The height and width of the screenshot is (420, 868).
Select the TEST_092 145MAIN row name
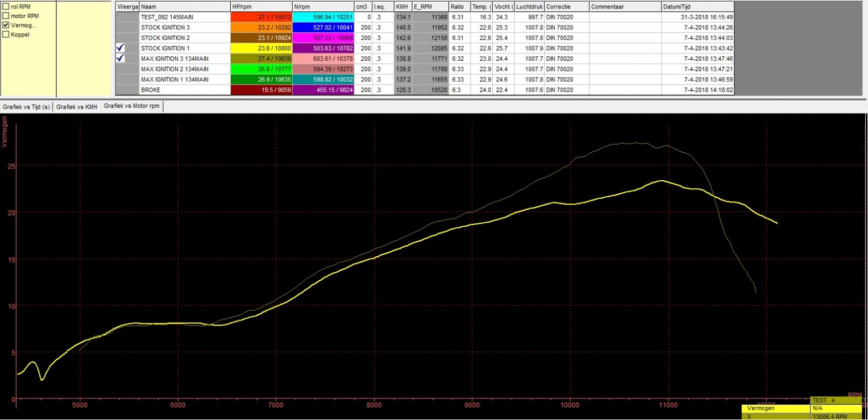tap(185, 17)
